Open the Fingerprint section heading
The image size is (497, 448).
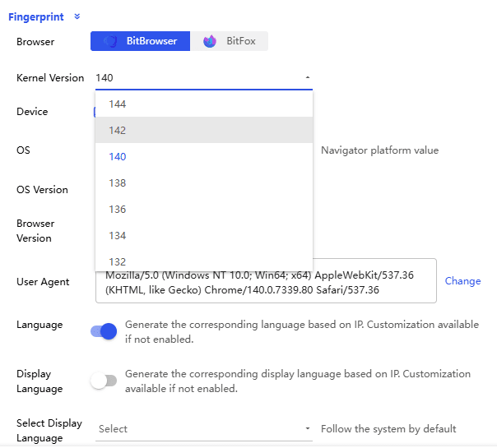[36, 16]
